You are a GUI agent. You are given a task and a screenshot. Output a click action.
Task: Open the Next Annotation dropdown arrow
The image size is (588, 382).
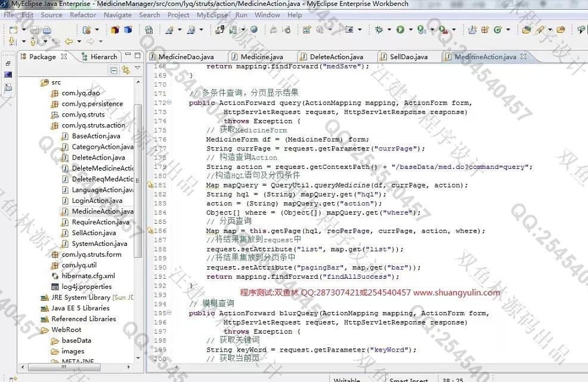click(x=24, y=41)
